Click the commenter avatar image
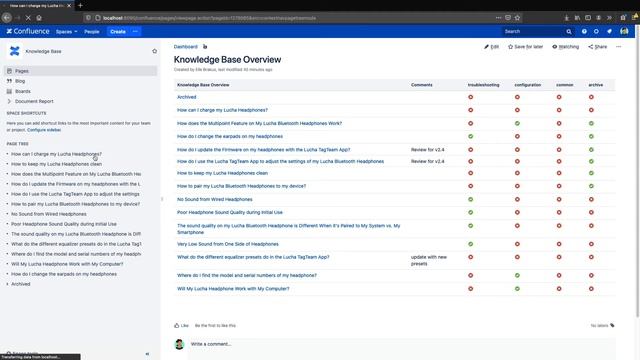Image resolution: width=640 pixels, height=360 pixels. pos(179,344)
